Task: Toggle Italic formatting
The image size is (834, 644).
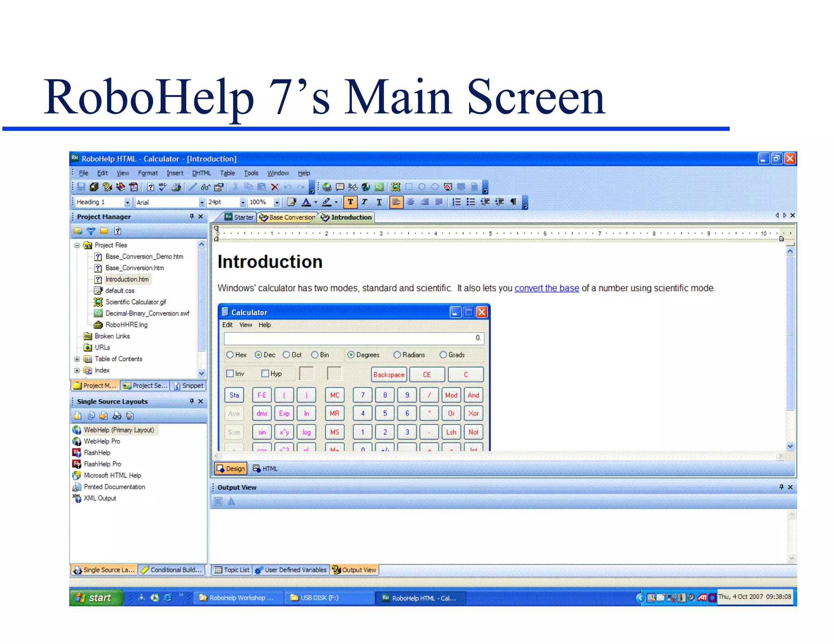Action: 364,202
